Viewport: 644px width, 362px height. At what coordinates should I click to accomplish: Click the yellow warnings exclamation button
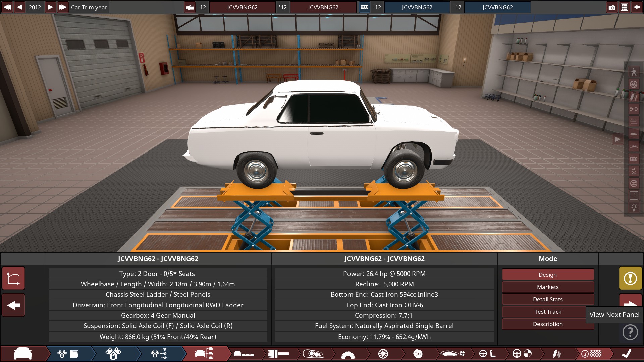point(630,278)
